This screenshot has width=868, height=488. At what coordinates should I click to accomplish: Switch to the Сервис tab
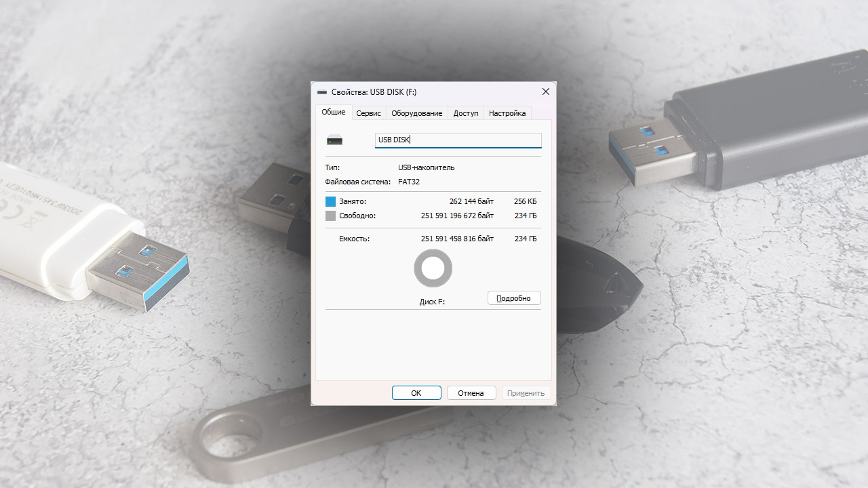point(368,113)
